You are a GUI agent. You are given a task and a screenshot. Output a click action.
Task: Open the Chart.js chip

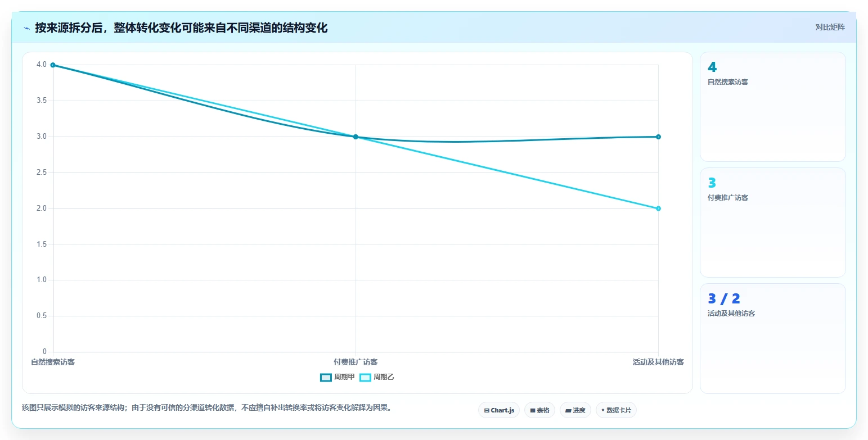pos(499,410)
